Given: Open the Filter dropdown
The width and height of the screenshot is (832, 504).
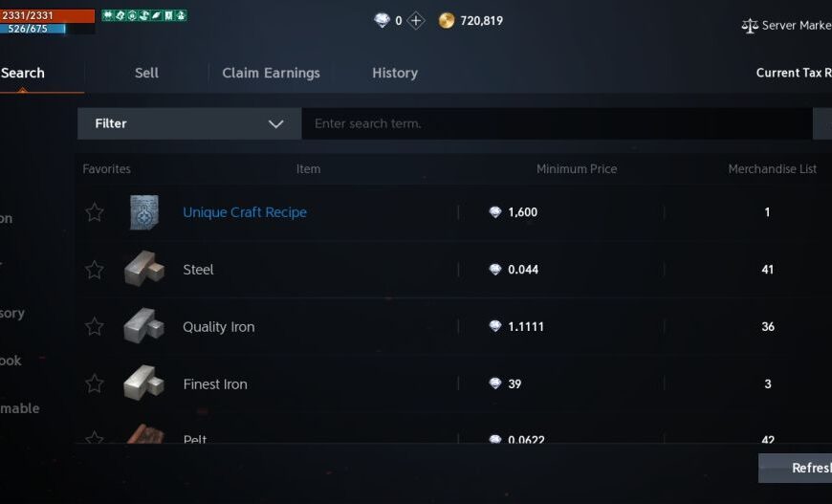Looking at the screenshot, I should coord(189,123).
